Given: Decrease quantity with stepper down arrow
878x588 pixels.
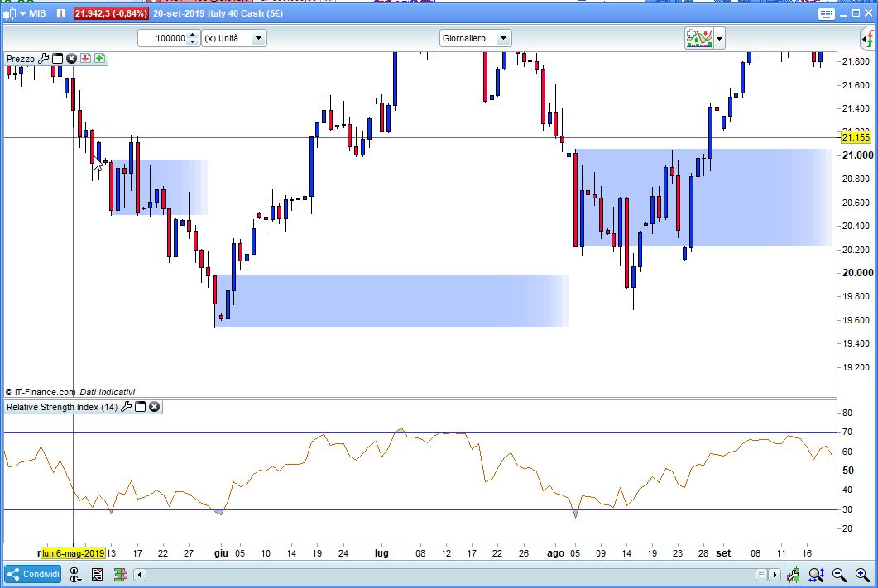Looking at the screenshot, I should tap(193, 42).
